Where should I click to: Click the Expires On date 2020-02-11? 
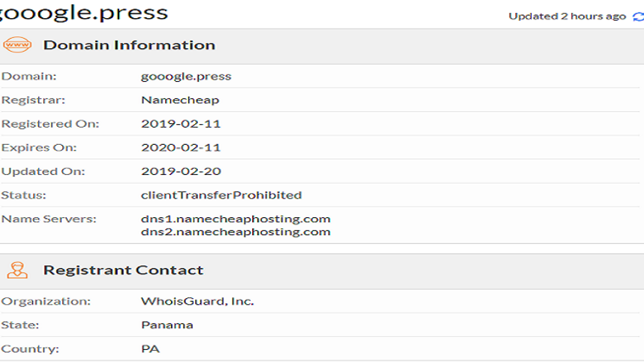pyautogui.click(x=181, y=147)
